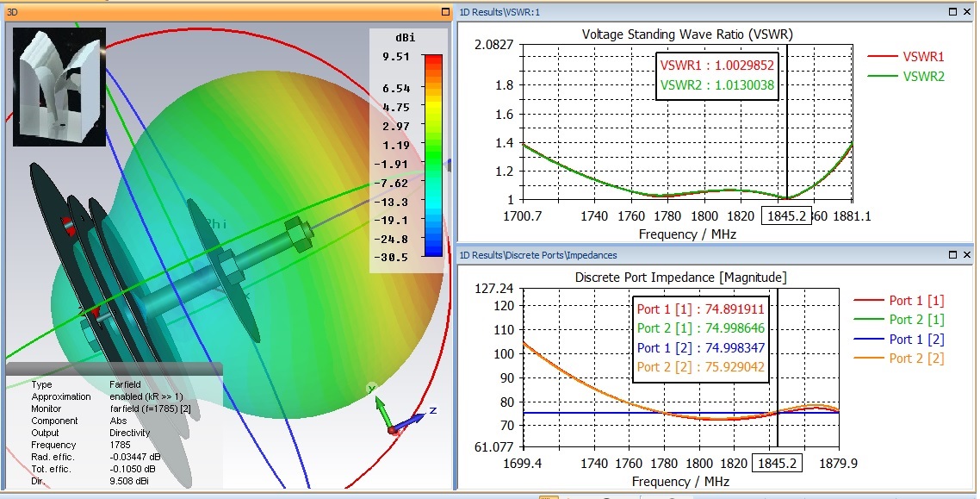The image size is (980, 499).
Task: Click the VSWR plot marker frequency box 1845.2
Action: 786,216
